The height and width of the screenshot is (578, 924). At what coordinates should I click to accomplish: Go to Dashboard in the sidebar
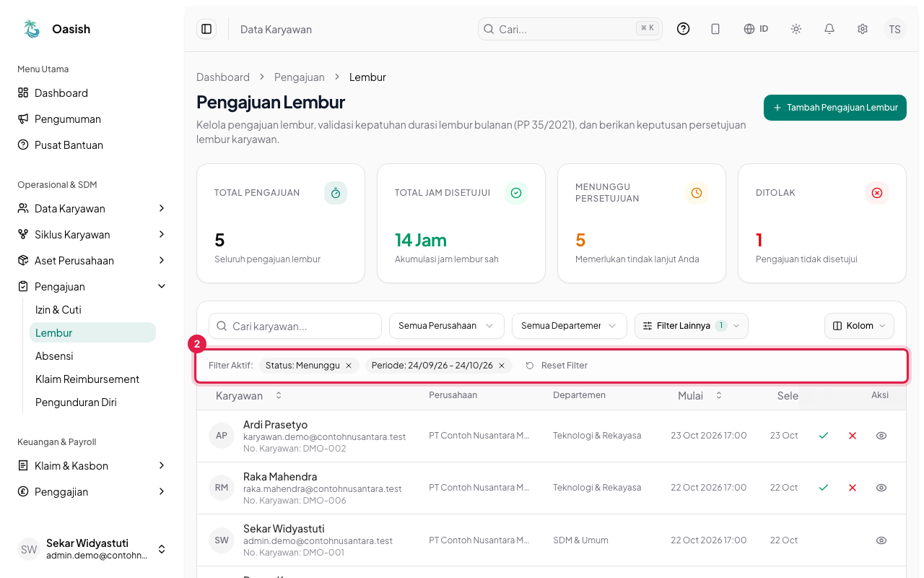(x=92, y=93)
